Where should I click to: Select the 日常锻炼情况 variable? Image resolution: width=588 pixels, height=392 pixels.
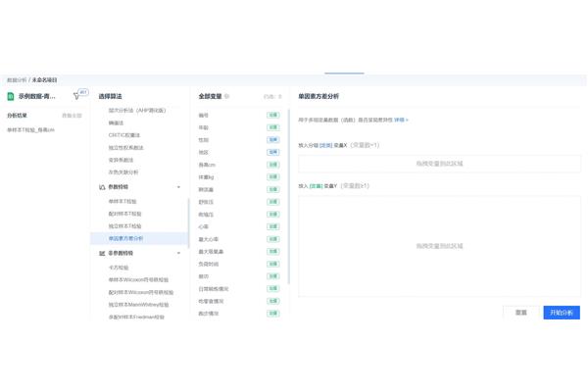[214, 288]
